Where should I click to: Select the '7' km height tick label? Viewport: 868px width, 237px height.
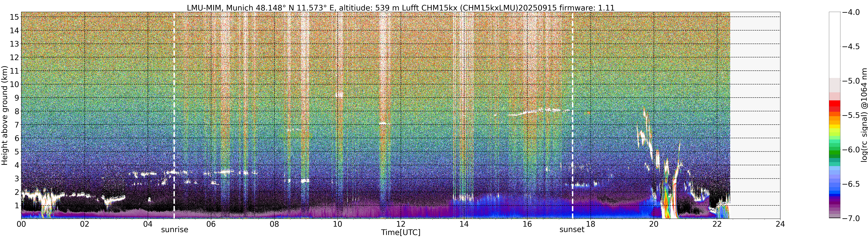(x=17, y=125)
